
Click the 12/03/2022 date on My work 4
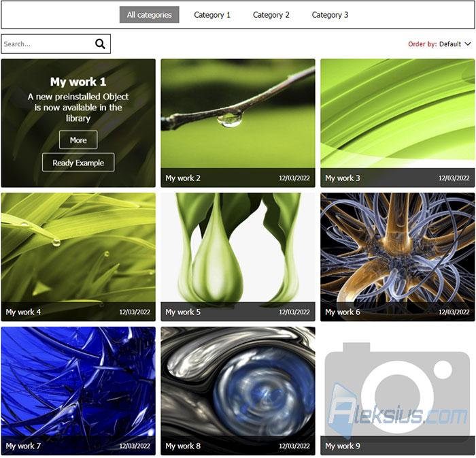point(135,312)
